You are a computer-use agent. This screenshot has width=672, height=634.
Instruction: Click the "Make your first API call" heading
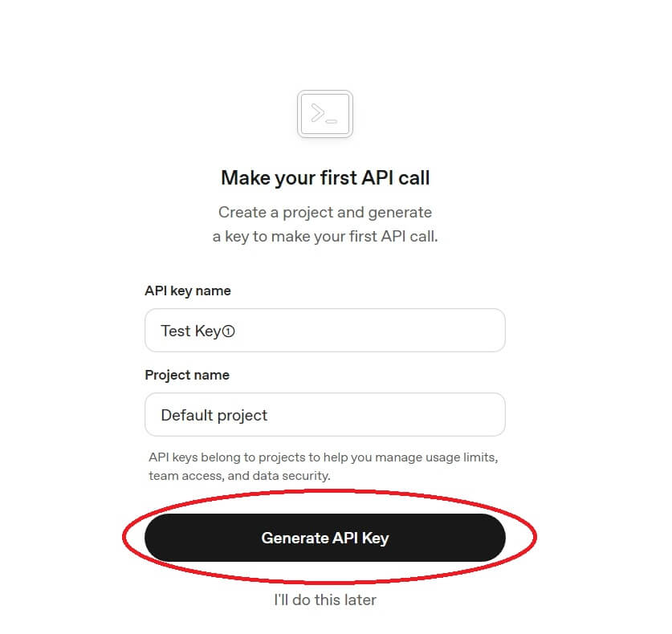coord(324,177)
